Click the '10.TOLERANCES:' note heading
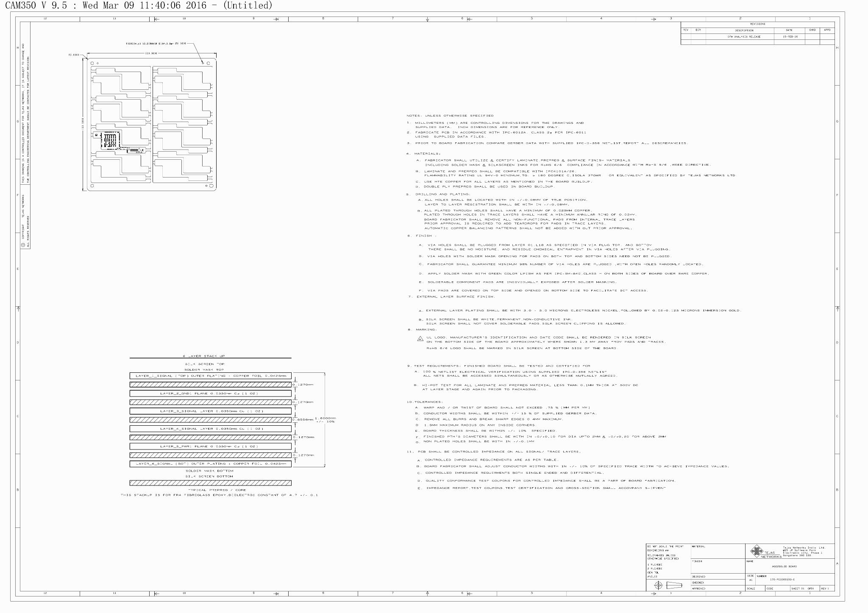868x613 pixels. tap(425, 402)
